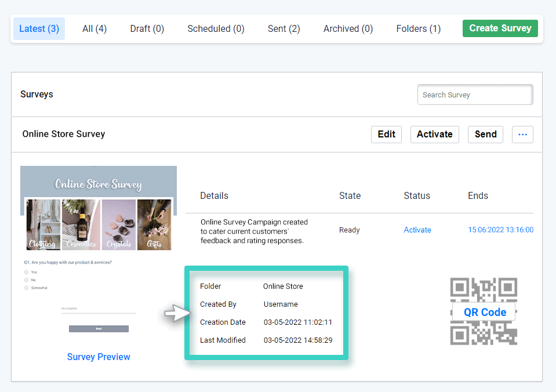Choose 'Somewhat' in the preview question
The height and width of the screenshot is (392, 556).
pos(27,289)
